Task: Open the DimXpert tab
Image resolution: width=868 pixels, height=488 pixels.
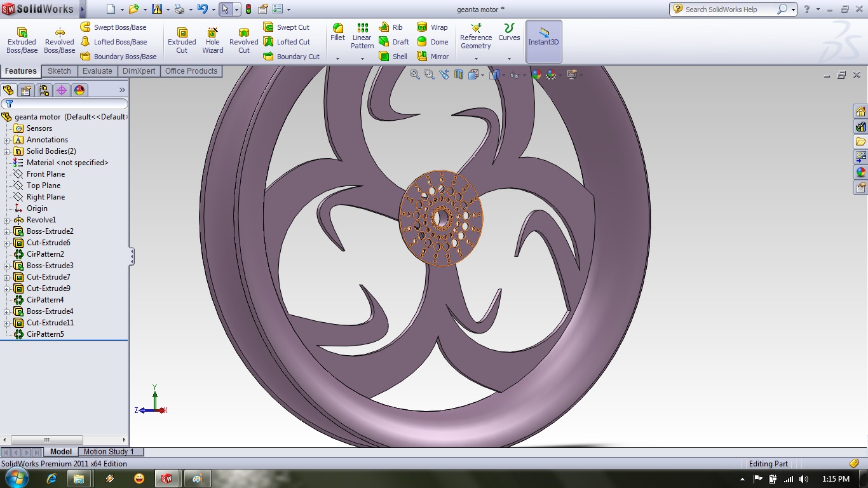Action: point(139,71)
